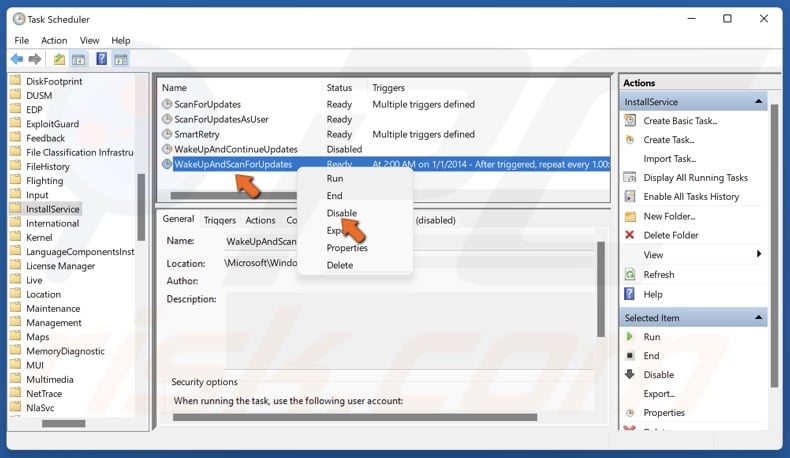Click the clock icon beside SmartRetry

tap(167, 134)
